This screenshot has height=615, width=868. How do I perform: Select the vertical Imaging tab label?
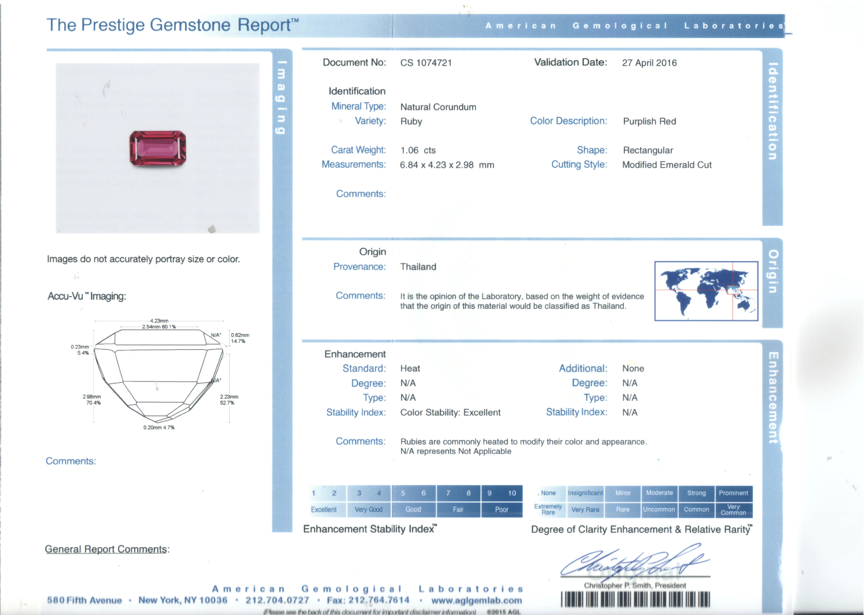click(281, 97)
